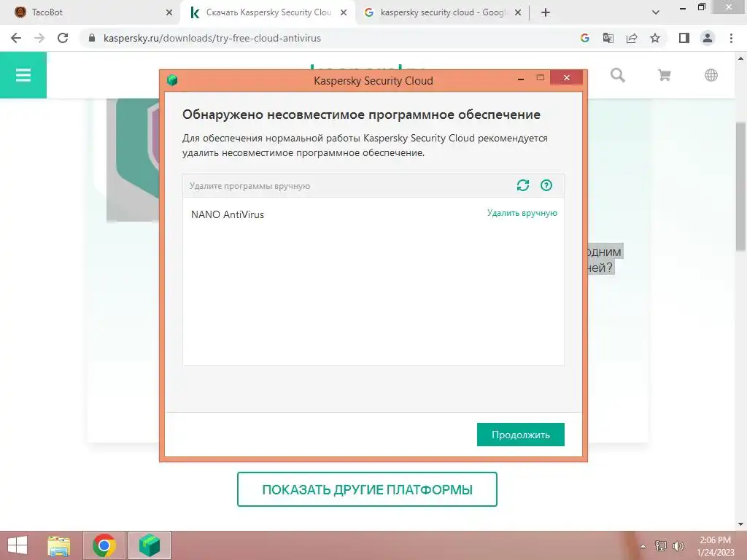The width and height of the screenshot is (747, 560).
Task: Go forward in Chrome browser
Action: 39,38
